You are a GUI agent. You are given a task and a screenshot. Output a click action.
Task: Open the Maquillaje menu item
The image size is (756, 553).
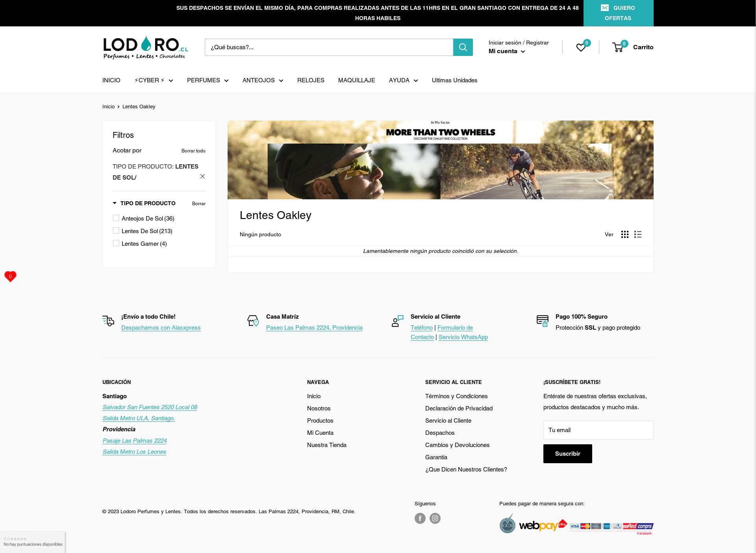(x=356, y=80)
